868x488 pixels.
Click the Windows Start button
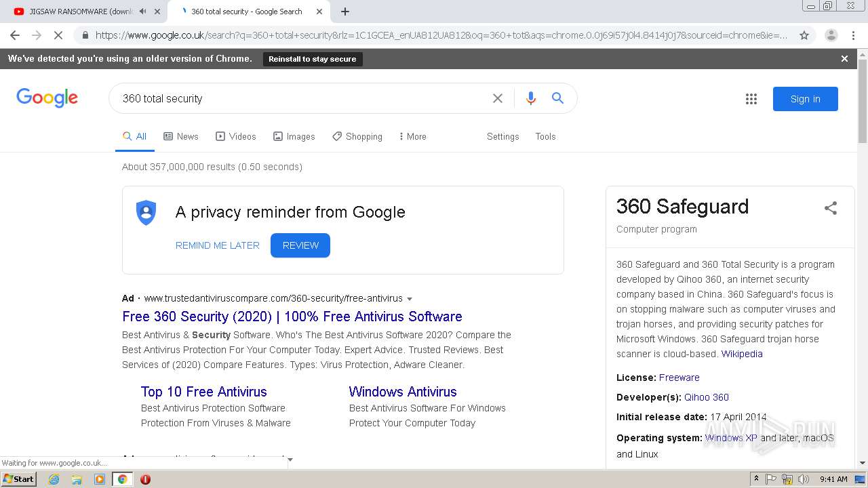point(19,479)
